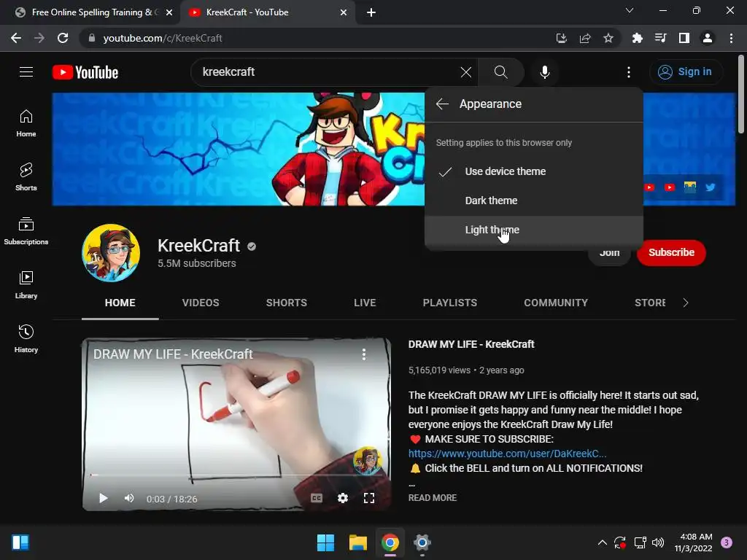This screenshot has height=560, width=747.
Task: Go back in browser history
Action: tap(16, 38)
